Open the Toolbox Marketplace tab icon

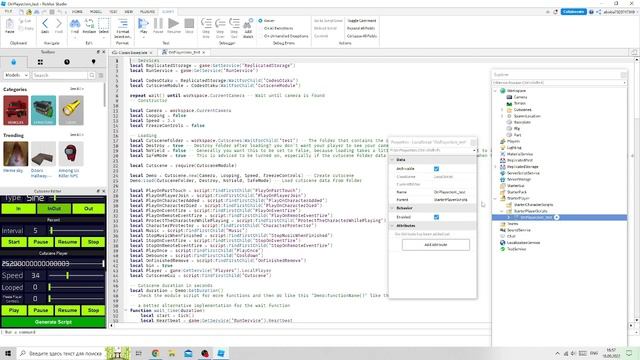14,62
